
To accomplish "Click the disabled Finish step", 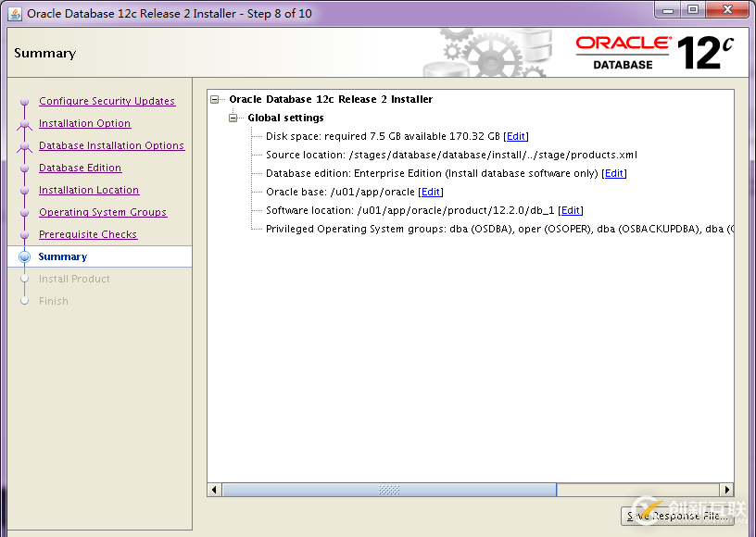I will 54,301.
